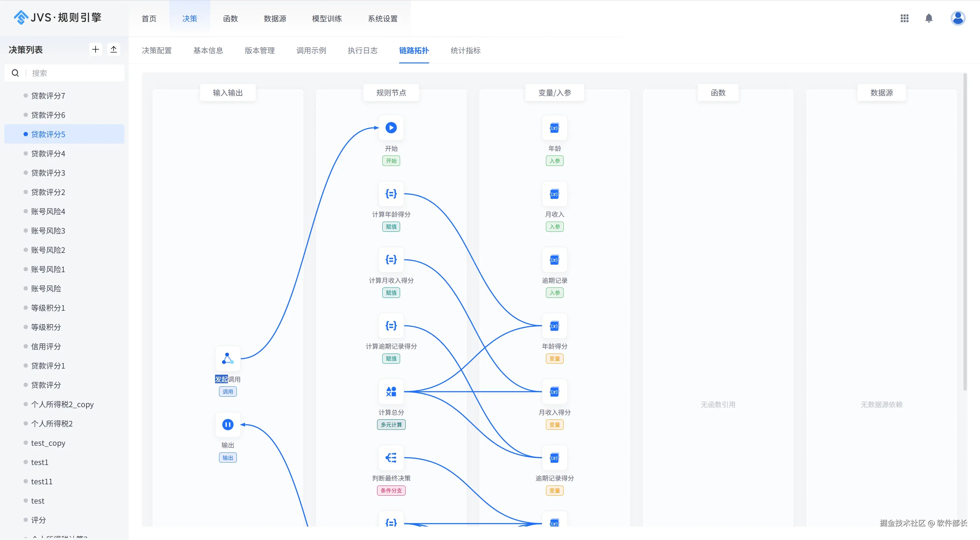Click the 无函数引用 placeholder text
The height and width of the screenshot is (540, 980).
click(718, 405)
